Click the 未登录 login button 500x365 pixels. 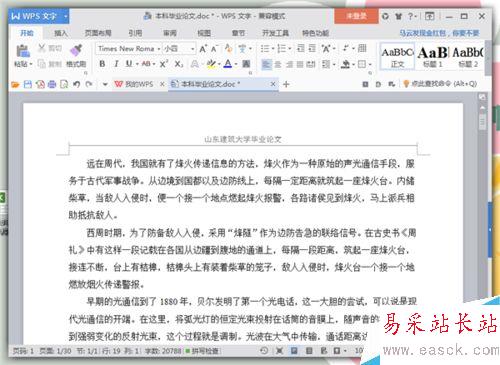(x=356, y=16)
